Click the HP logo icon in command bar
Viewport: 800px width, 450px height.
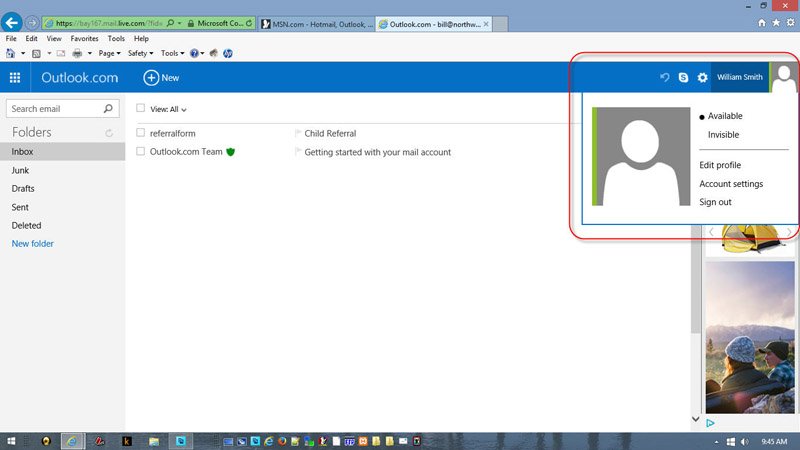(228, 53)
